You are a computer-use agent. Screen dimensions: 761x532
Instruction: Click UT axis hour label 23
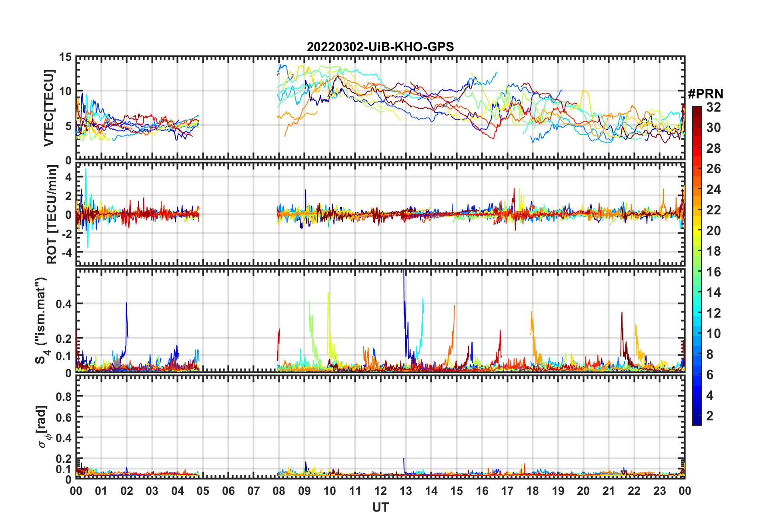pyautogui.click(x=660, y=491)
